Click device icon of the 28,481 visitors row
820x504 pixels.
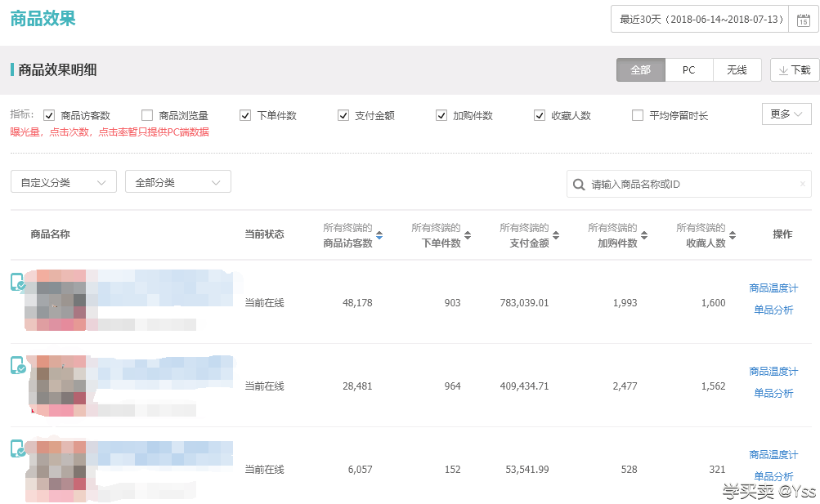[17, 364]
